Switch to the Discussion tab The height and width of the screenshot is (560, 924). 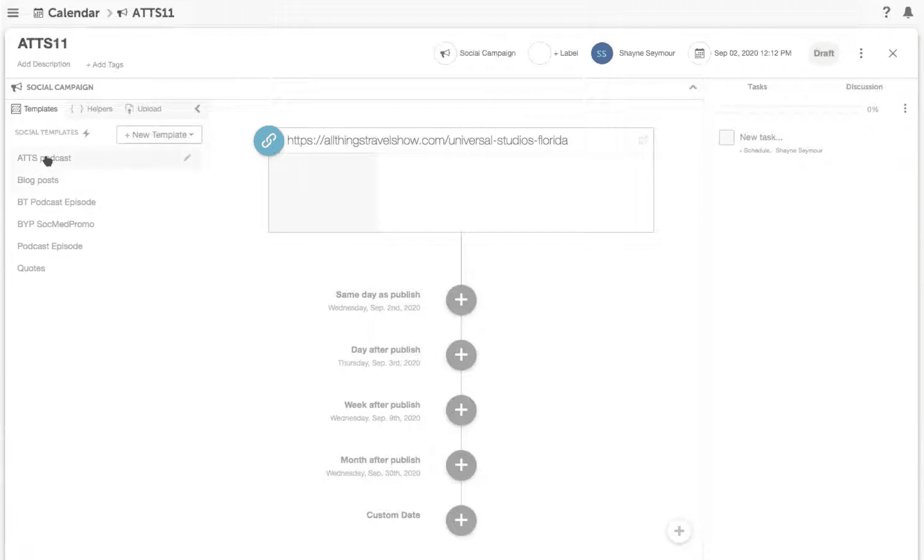coord(864,87)
